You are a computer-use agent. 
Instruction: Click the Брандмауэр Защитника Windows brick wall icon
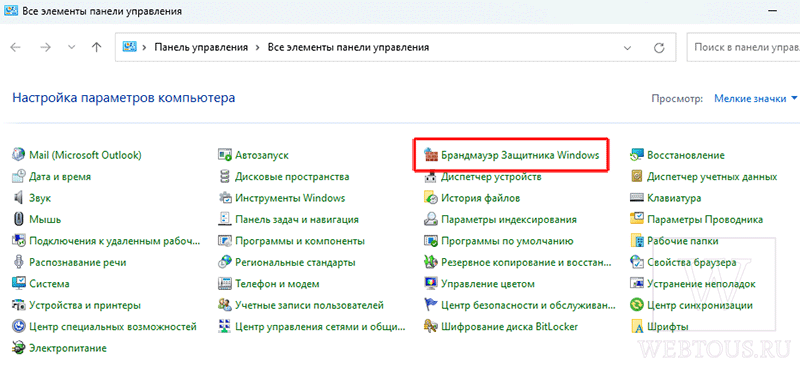tap(430, 155)
